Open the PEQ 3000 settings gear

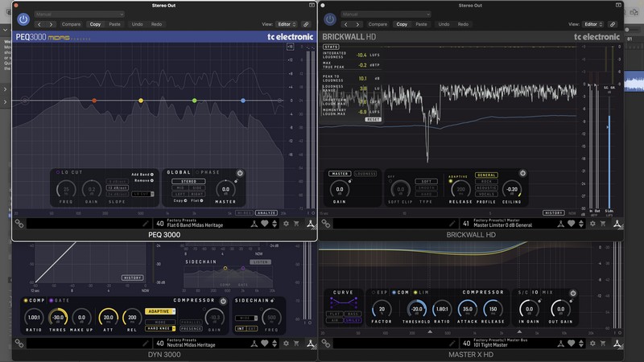[285, 224]
